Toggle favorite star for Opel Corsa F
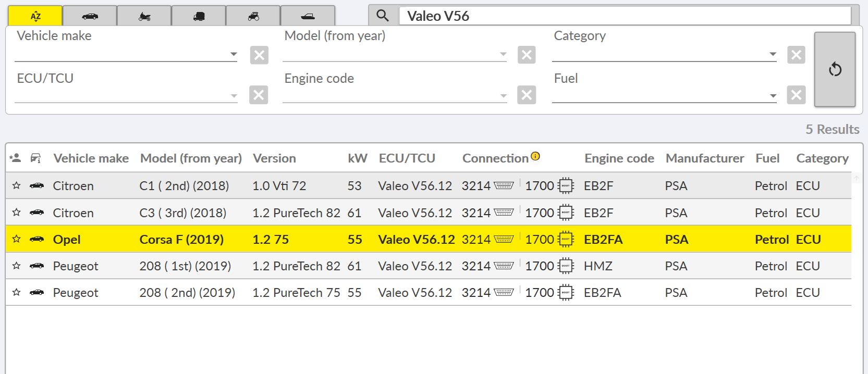This screenshot has width=868, height=374. pyautogui.click(x=17, y=239)
